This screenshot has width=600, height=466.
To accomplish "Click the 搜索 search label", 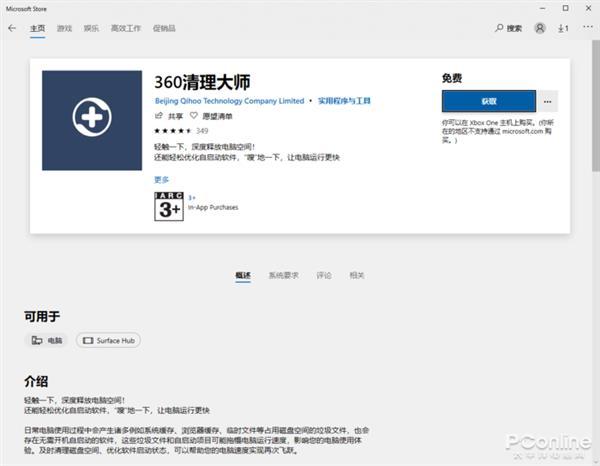I will click(x=514, y=28).
